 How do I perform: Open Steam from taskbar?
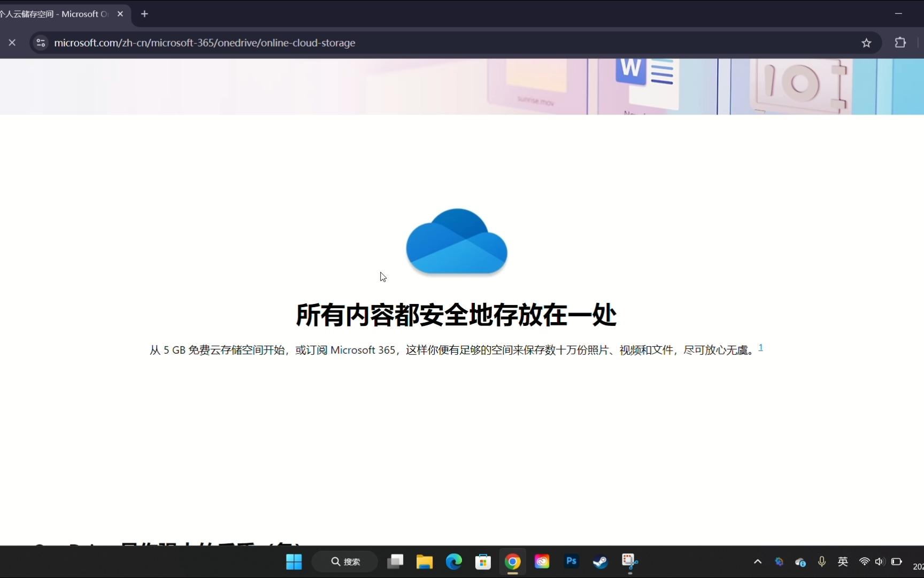(600, 561)
